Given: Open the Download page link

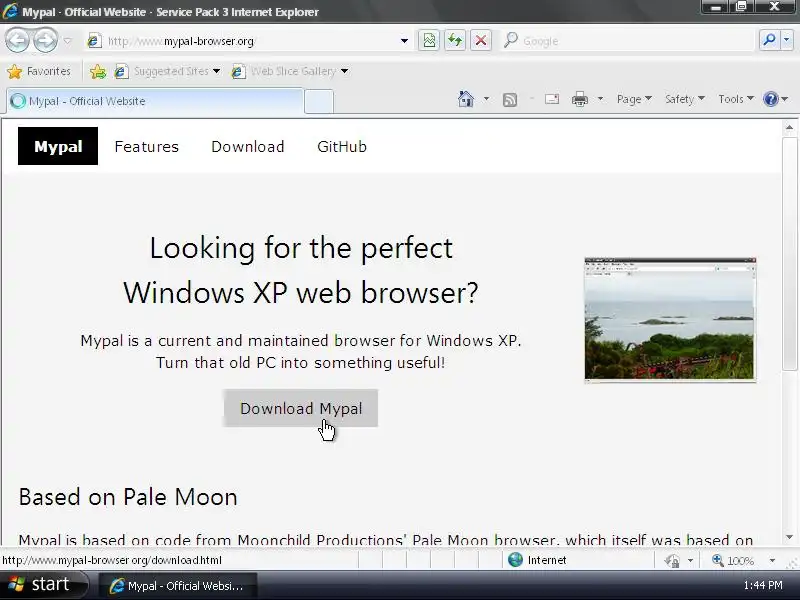Looking at the screenshot, I should pos(247,147).
